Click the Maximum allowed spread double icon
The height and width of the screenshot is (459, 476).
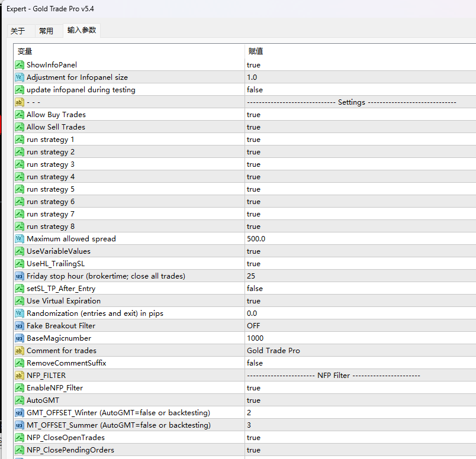pyautogui.click(x=20, y=239)
